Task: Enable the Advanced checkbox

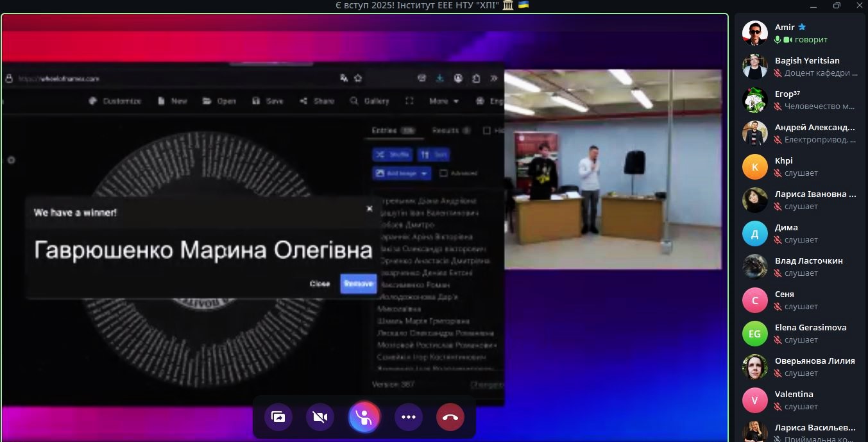Action: tap(443, 173)
